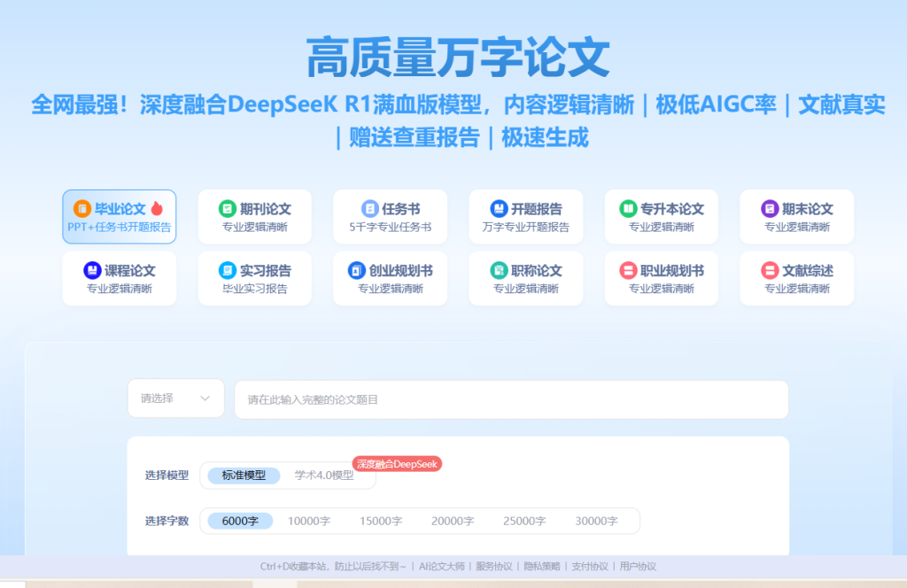Click the teal 职称论文 icon
The image size is (907, 588).
(499, 270)
